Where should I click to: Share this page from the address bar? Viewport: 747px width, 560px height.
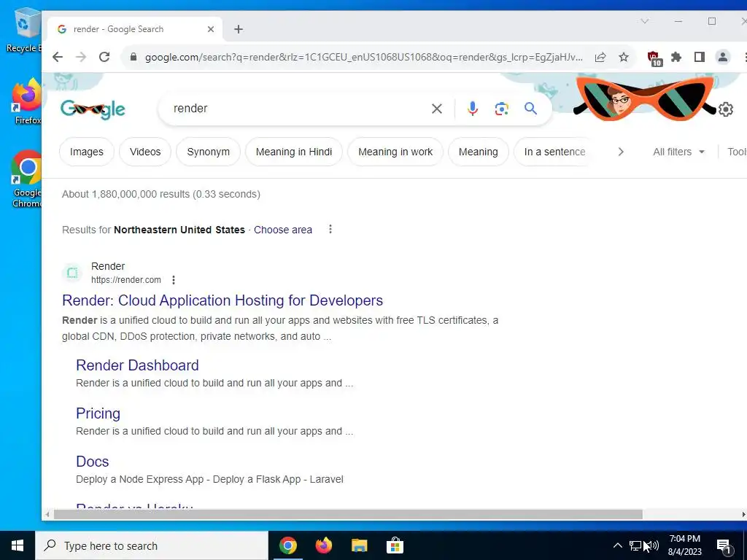[600, 57]
